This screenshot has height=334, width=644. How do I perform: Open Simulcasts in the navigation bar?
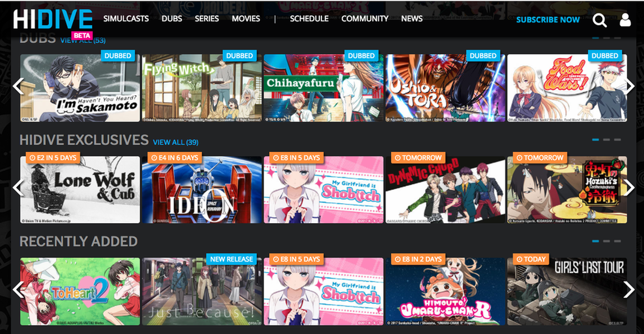[126, 18]
